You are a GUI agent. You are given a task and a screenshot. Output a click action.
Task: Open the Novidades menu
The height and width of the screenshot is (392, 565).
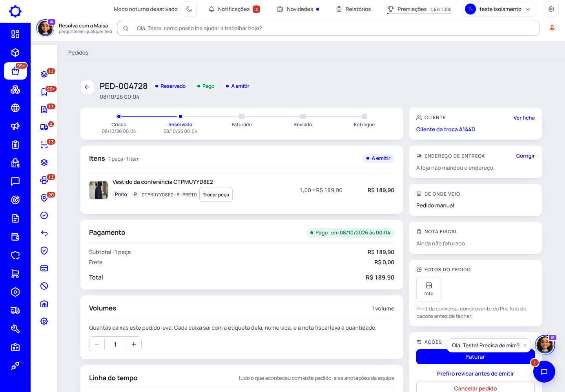coord(298,9)
